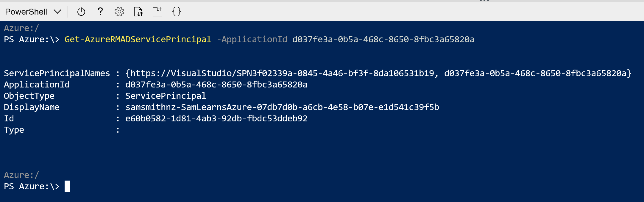Click the Get-AzureRMADServicePrincipal command text
The image size is (644, 202).
138,40
